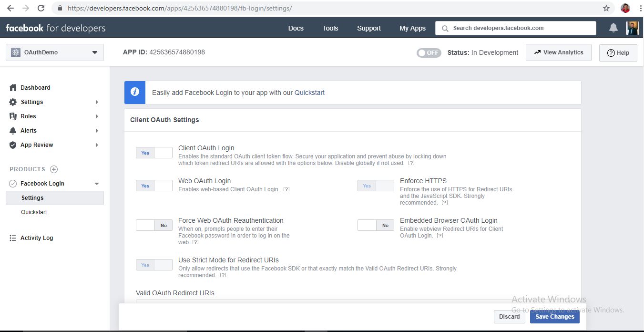The image size is (644, 332).
Task: Toggle the app status OFF switch
Action: tap(429, 53)
